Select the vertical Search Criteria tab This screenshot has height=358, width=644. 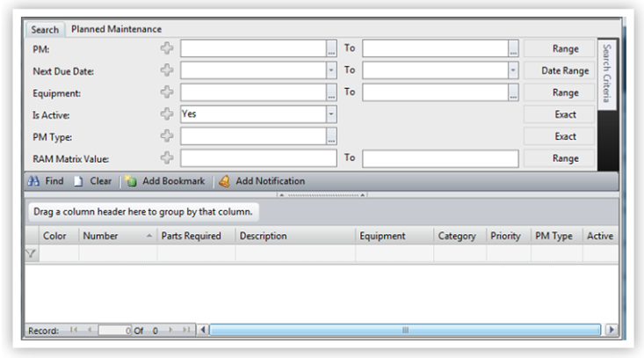coord(607,75)
